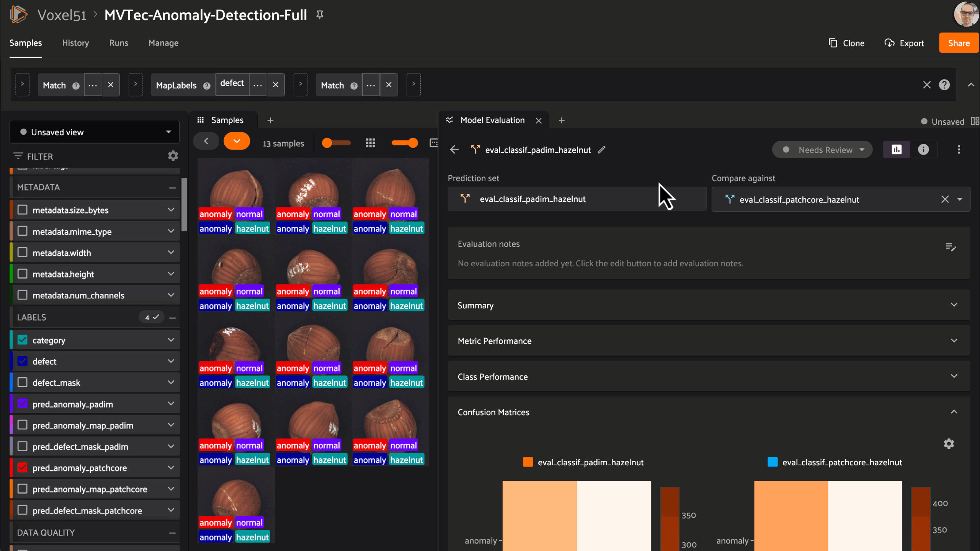Image resolution: width=980 pixels, height=551 pixels.
Task: Click the pencil icon to rename evaluation
Action: [x=602, y=150]
